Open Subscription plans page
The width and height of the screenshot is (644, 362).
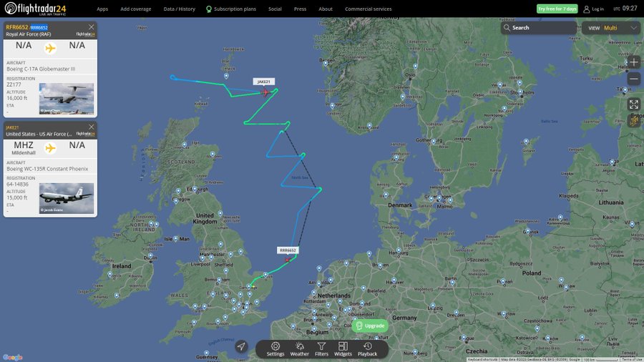point(231,9)
